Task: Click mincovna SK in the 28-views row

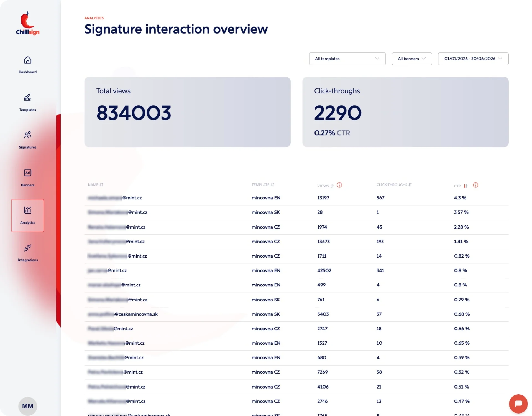Action: click(x=266, y=212)
